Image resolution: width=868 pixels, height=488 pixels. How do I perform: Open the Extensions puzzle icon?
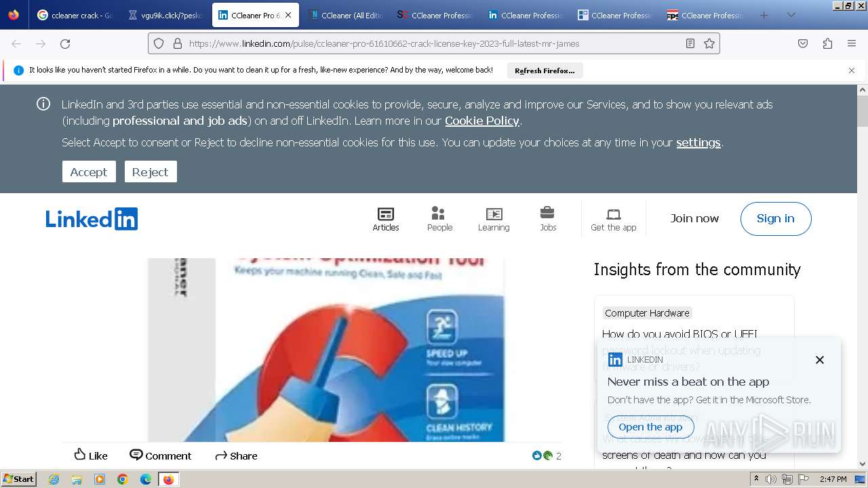[x=827, y=43]
